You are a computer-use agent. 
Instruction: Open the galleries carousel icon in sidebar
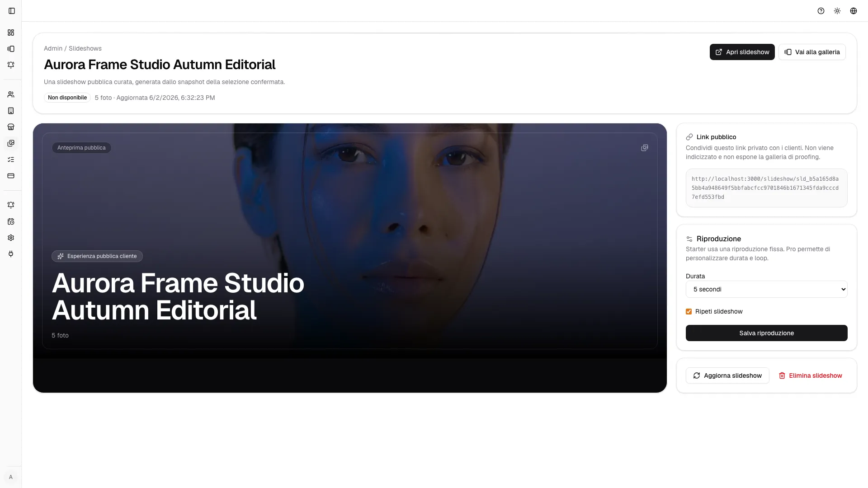[11, 49]
